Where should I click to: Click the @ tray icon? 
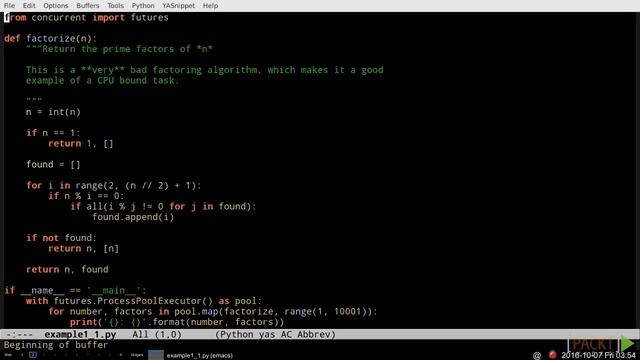tap(537, 355)
